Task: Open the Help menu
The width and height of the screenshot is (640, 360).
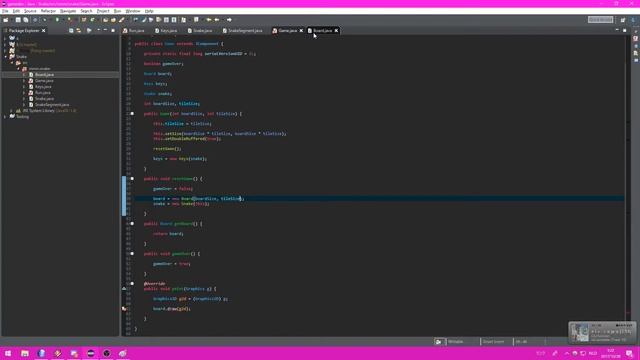Action: [149, 11]
